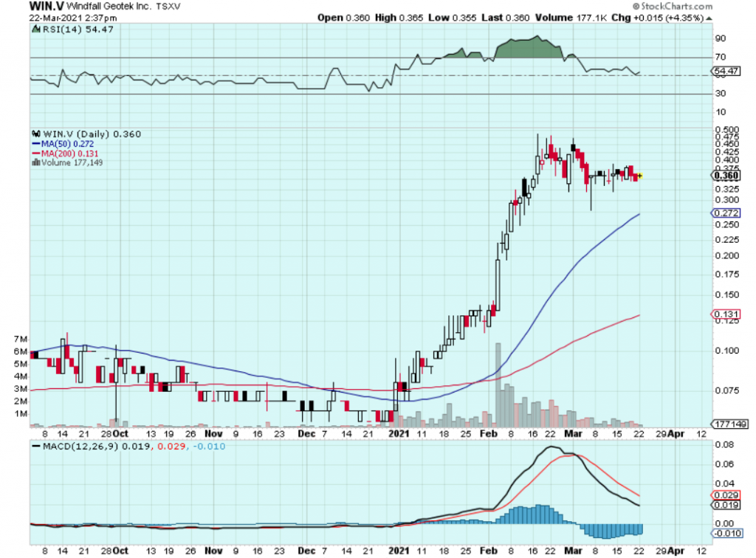
Task: Click the candlestick icon beside WIN.V (Daily)
Action: [36, 134]
